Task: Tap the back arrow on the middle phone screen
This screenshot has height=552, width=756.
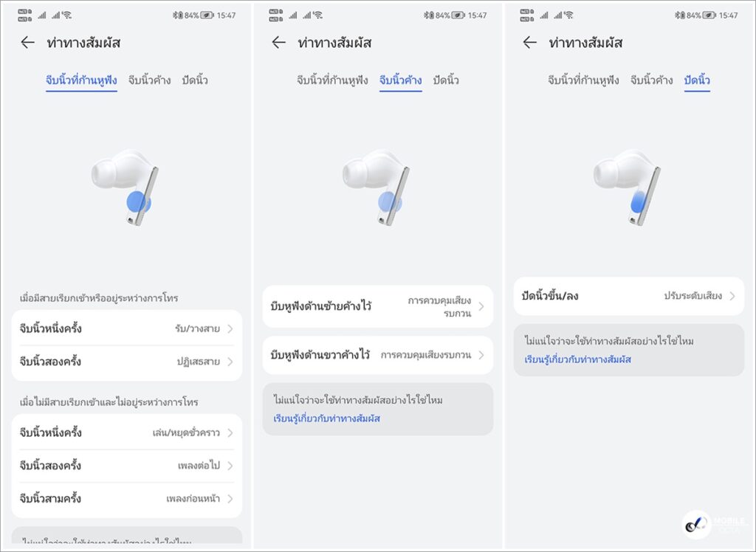Action: (278, 43)
